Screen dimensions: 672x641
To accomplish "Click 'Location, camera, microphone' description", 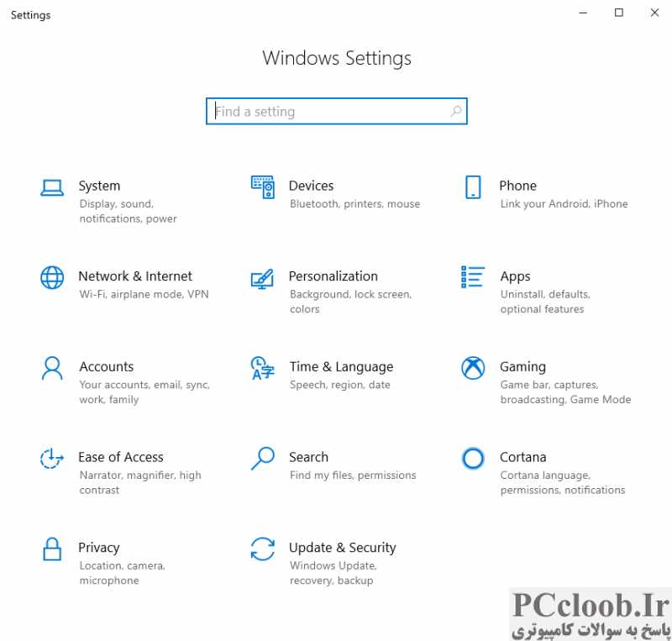I will [122, 573].
